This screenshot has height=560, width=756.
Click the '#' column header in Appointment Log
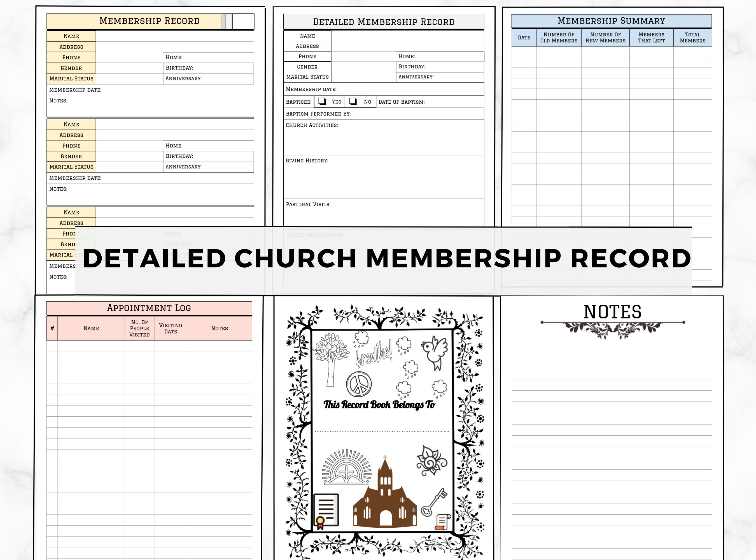click(52, 328)
